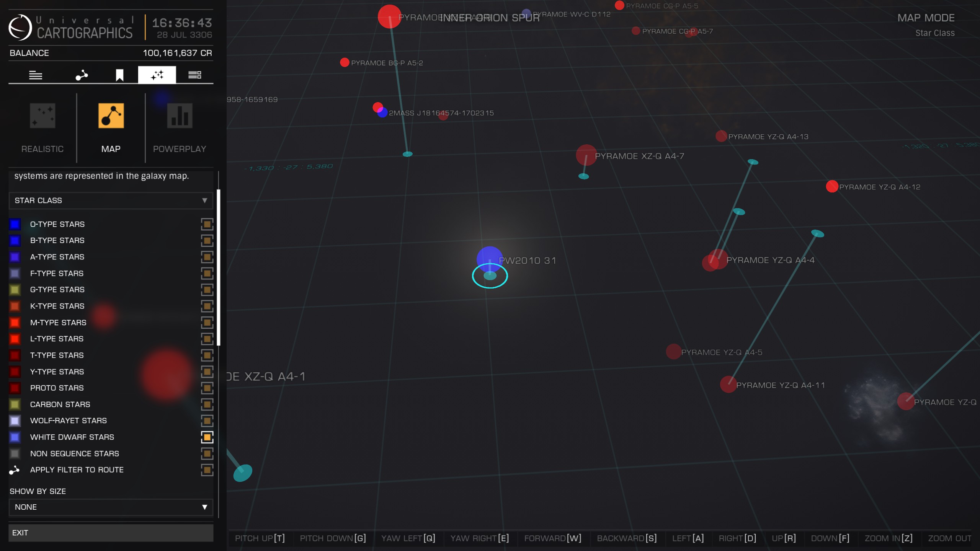Click the Exit button
980x551 pixels.
click(x=111, y=533)
